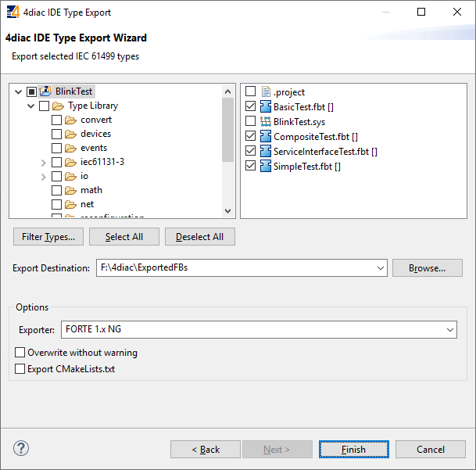Click the Type Library folder icon
Viewport: 476px width, 470px height.
[58, 106]
